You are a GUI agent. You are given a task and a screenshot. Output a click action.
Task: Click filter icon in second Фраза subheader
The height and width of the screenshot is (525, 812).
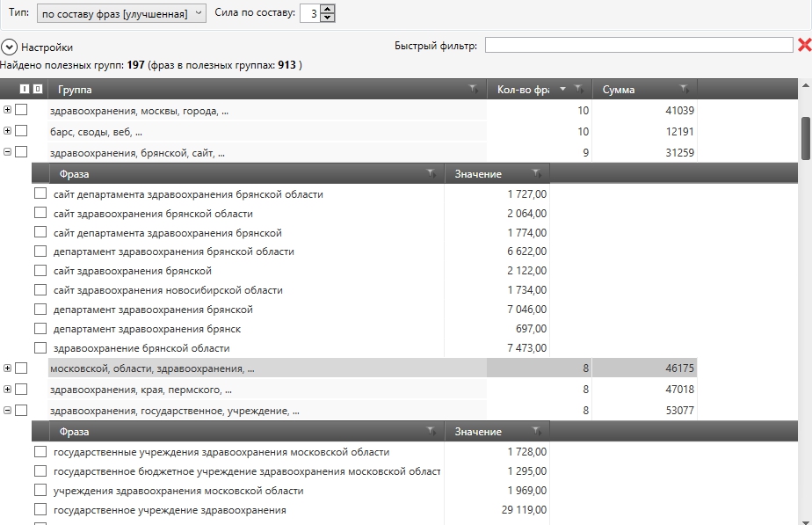[x=431, y=432]
